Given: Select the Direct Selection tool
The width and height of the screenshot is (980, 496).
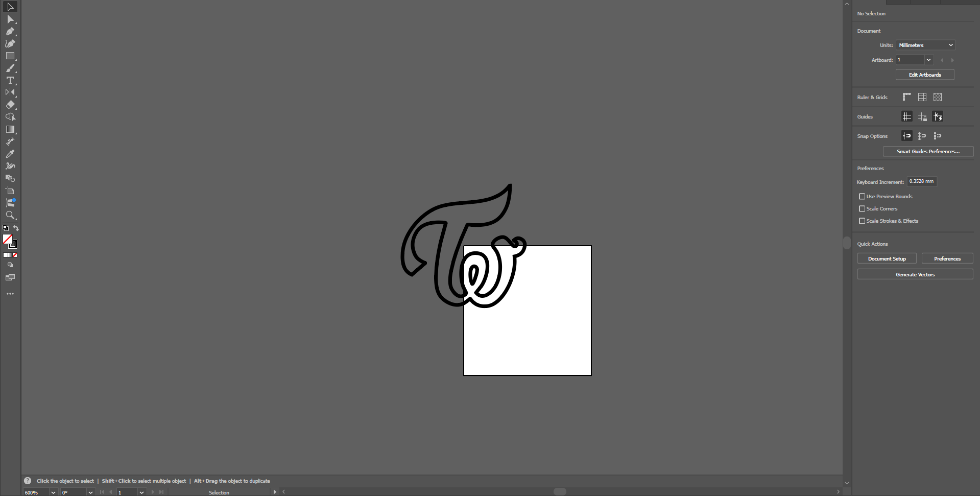Looking at the screenshot, I should tap(10, 19).
